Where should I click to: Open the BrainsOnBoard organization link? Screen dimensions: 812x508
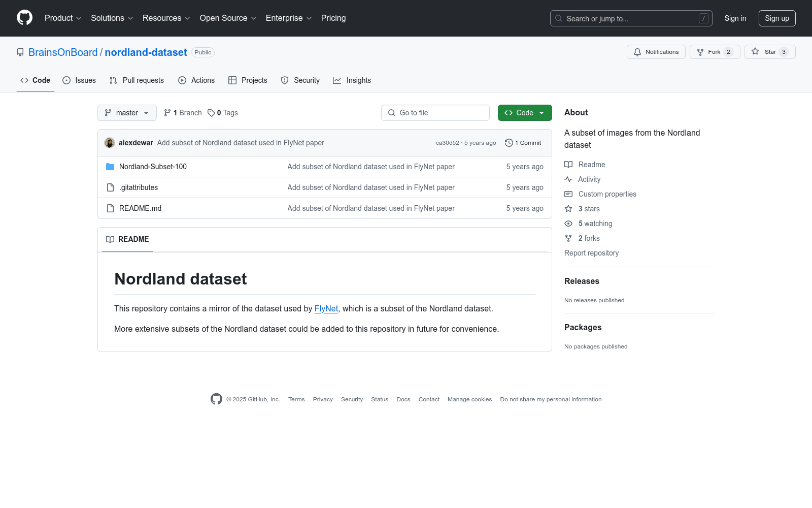tap(63, 52)
